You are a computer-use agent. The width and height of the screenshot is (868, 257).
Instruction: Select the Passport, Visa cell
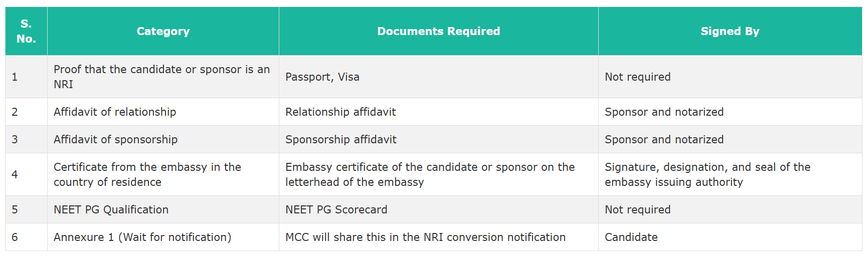pos(322,77)
